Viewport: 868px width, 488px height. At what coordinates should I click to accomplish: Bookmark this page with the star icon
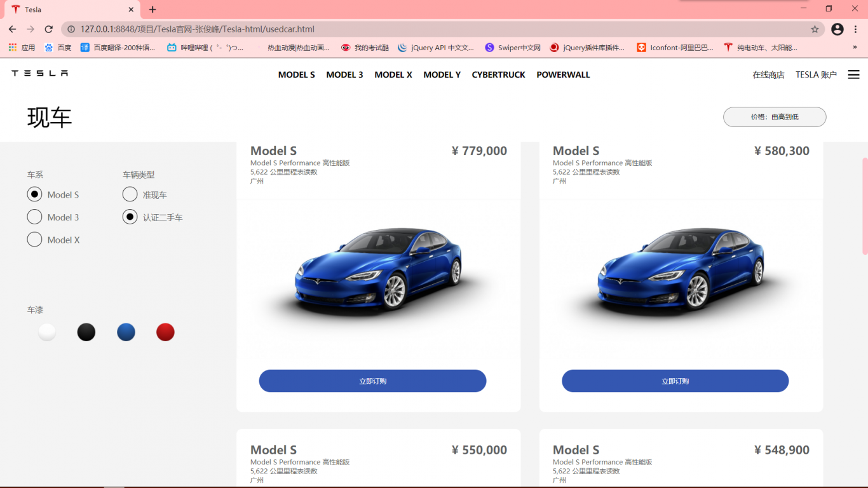pyautogui.click(x=815, y=29)
